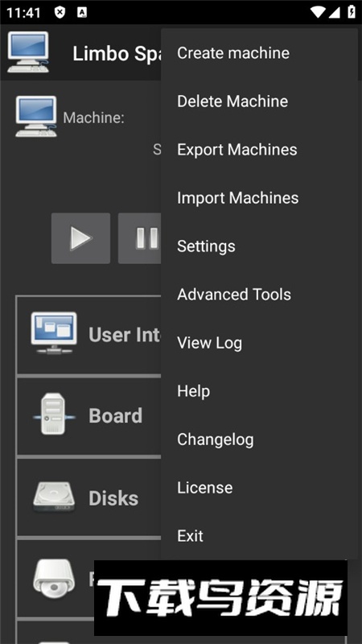Image resolution: width=362 pixels, height=644 pixels.
Task: Check the Wi-Fi status bar icon
Action: [318, 12]
